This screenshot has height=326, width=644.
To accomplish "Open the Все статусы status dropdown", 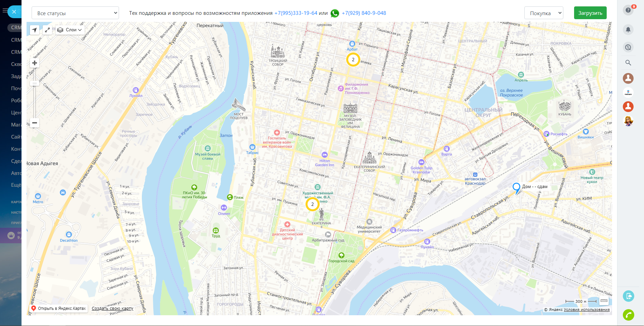I will (75, 13).
